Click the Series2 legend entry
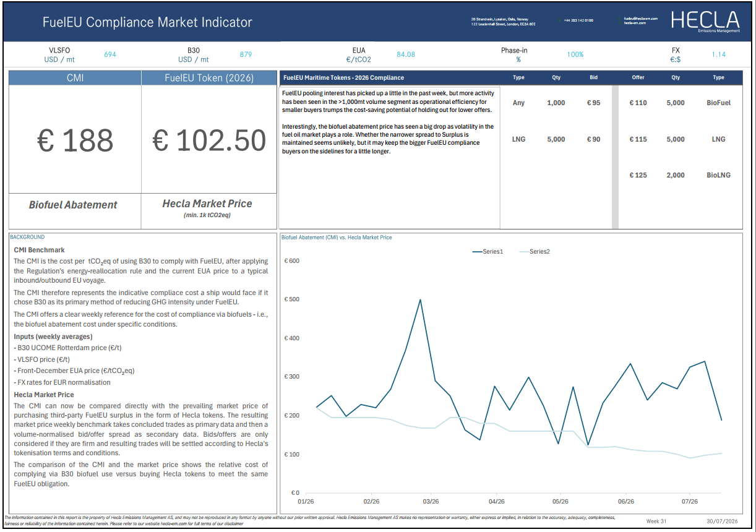 [x=535, y=252]
